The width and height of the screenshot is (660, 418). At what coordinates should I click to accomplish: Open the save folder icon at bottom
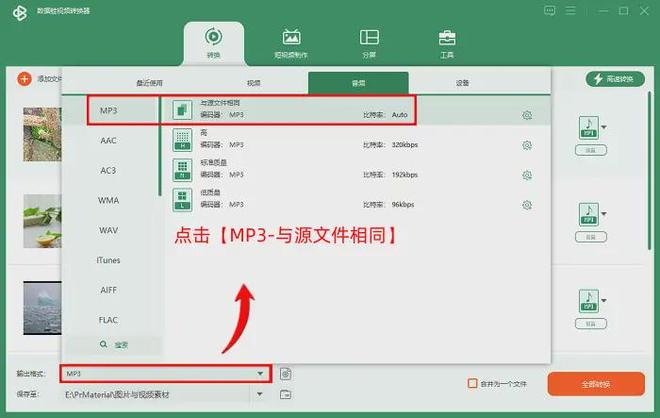285,394
